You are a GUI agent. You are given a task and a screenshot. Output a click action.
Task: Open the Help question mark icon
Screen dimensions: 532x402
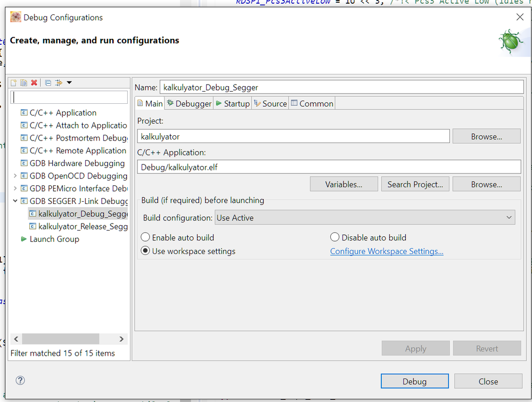click(x=20, y=380)
